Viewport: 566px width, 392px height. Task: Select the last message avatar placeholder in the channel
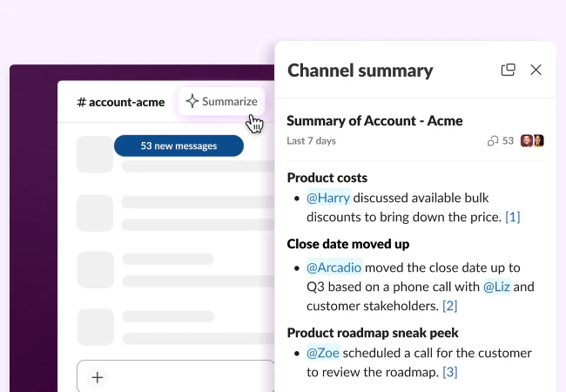pos(94,327)
